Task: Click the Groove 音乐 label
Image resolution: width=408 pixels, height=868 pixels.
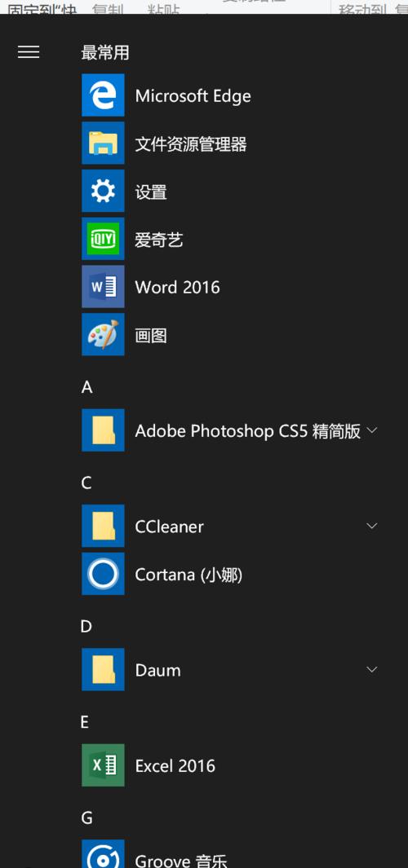Action: 180,861
